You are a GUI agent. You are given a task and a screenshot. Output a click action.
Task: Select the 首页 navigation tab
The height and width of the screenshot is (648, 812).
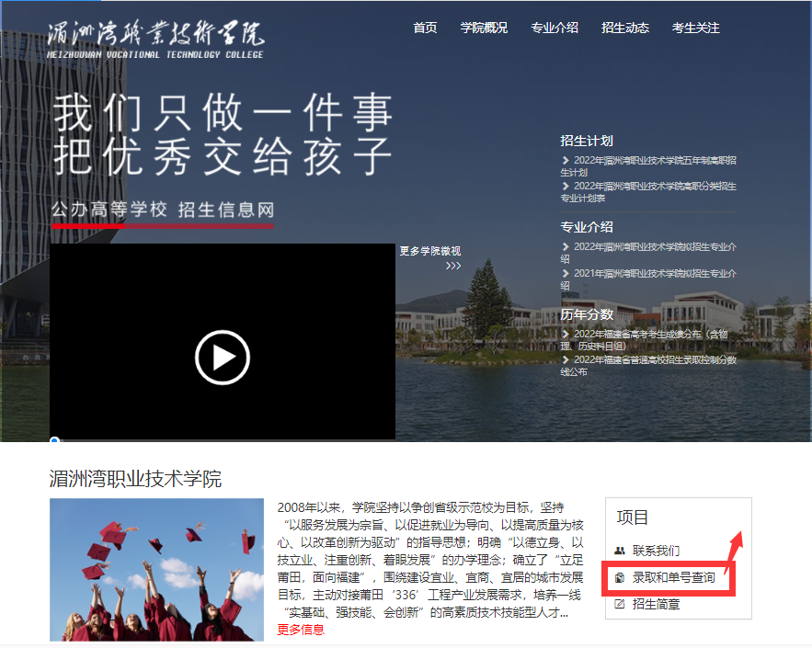(425, 28)
